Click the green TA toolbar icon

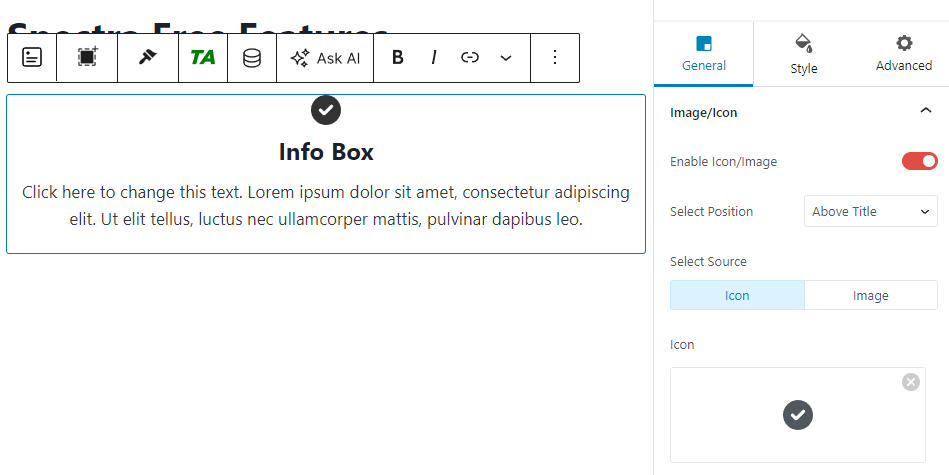203,58
